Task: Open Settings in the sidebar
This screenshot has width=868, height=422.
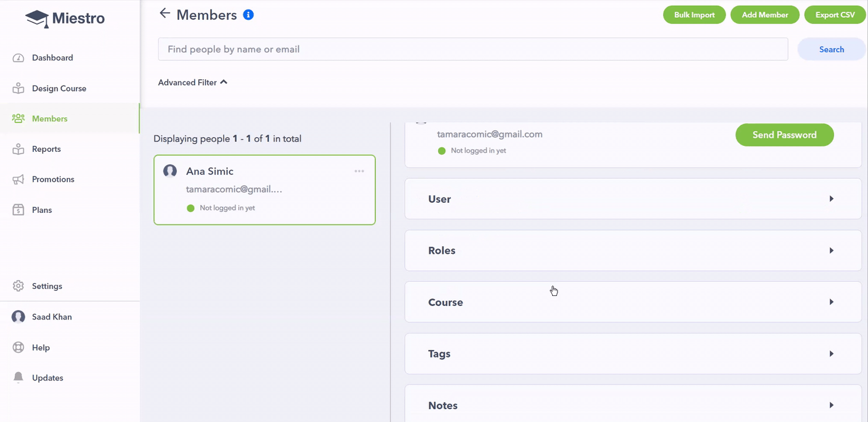Action: (47, 286)
